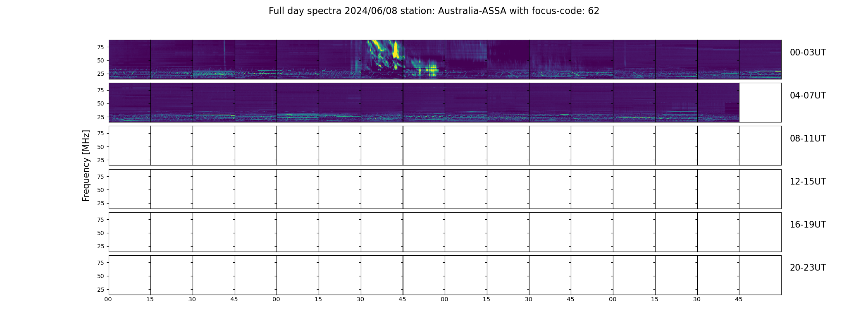Click the blank final panel of 04-07UT row
868x331 pixels.
[760, 103]
